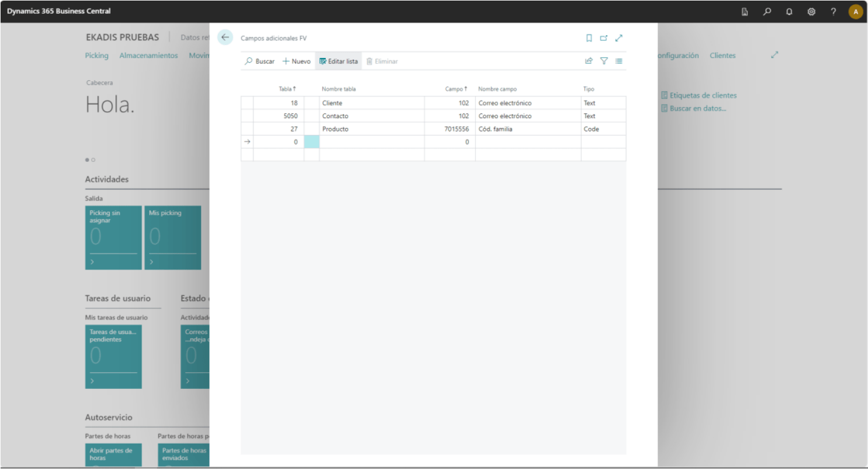This screenshot has width=868, height=469.
Task: Click the back arrow in dialog header
Action: [x=225, y=37]
